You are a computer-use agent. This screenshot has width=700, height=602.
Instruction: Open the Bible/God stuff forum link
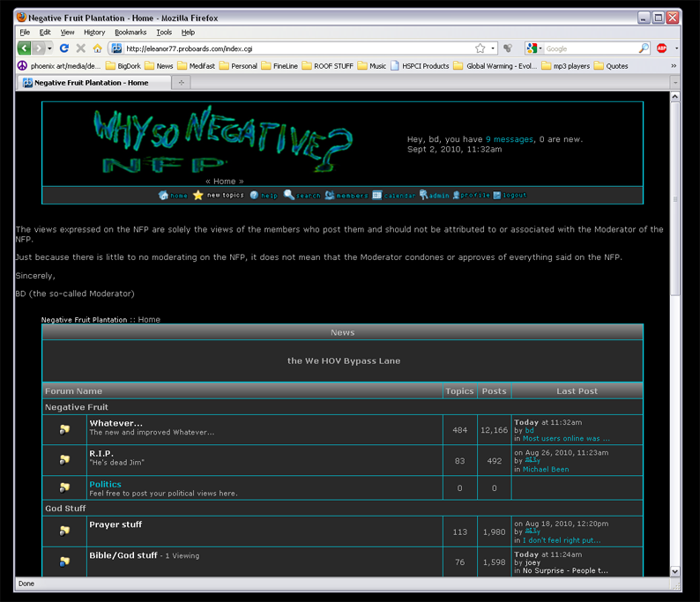tap(123, 555)
